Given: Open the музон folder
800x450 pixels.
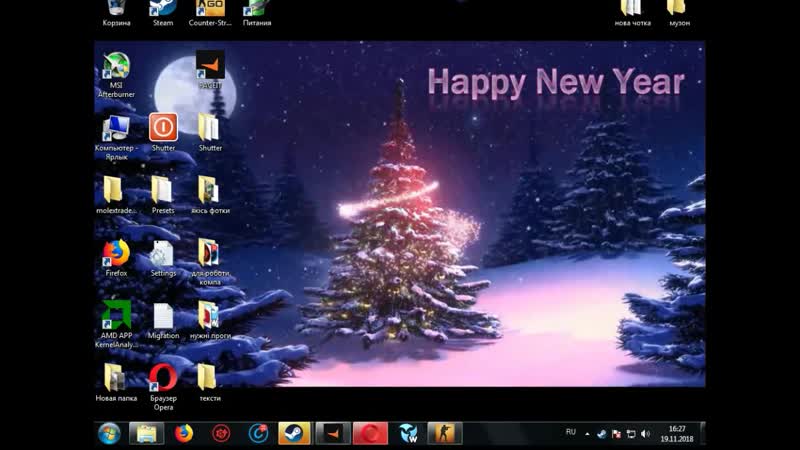Looking at the screenshot, I should (x=680, y=13).
